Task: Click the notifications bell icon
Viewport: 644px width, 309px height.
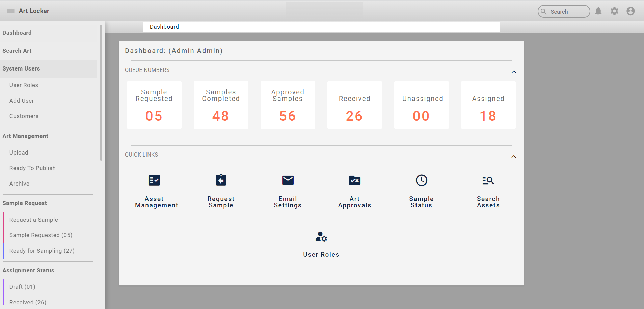Action: [598, 11]
